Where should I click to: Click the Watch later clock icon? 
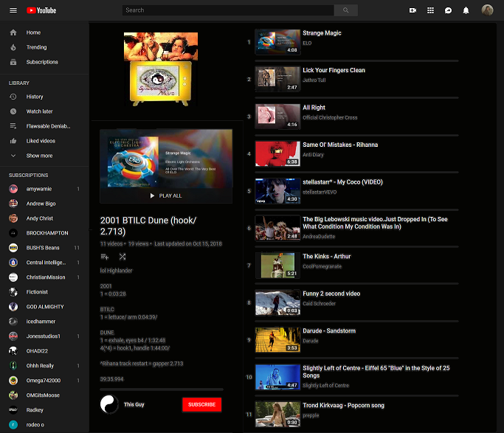click(x=13, y=111)
